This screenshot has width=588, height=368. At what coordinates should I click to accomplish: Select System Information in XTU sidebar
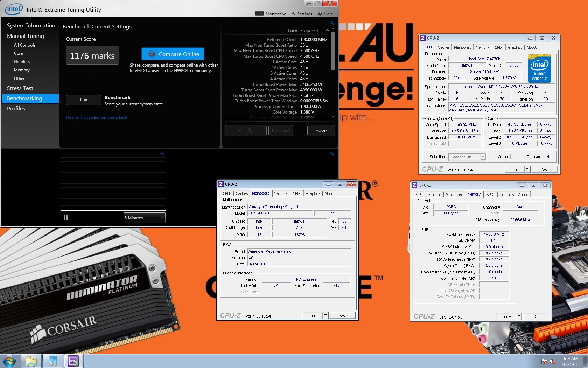31,25
